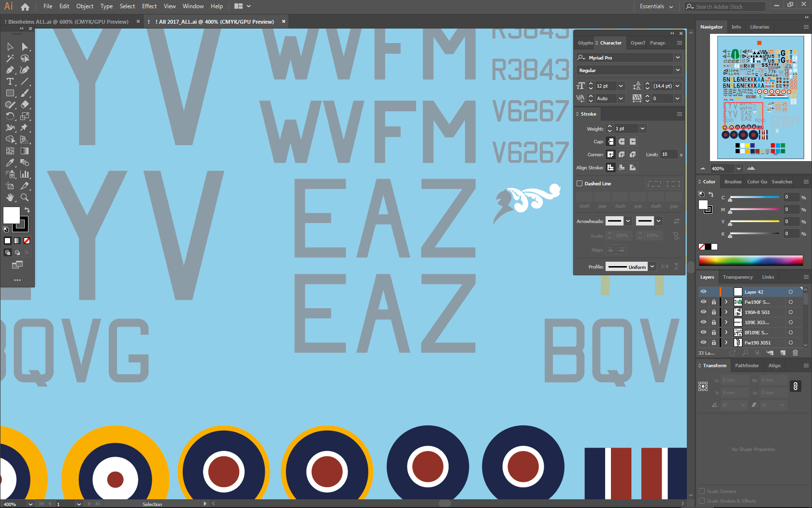Switch to Blenheims ALL.ai document tab

(x=68, y=22)
